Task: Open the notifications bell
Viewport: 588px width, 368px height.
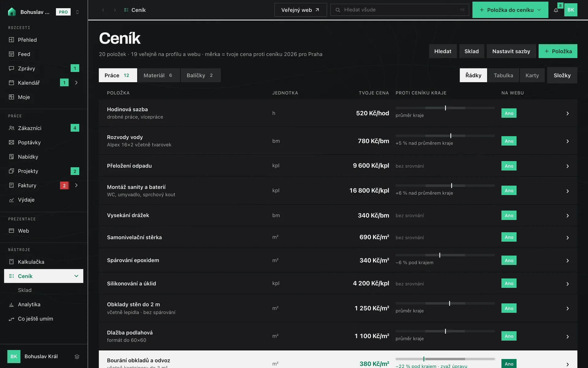Action: click(556, 10)
